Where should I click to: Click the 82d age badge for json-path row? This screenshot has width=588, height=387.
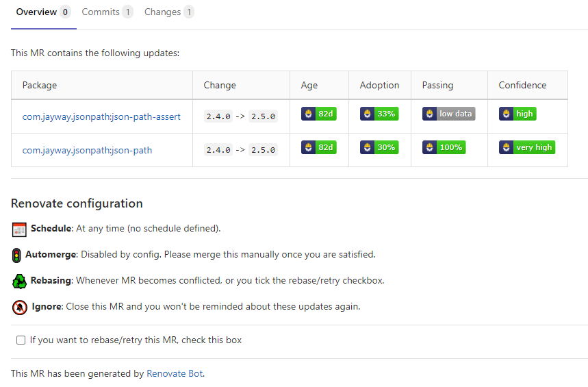319,147
